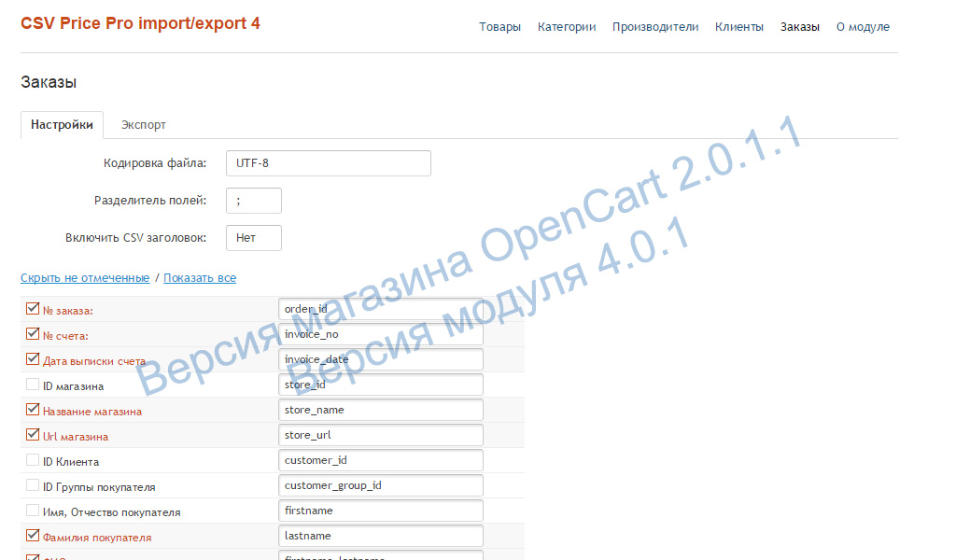Screen dimensions: 956x560
Task: Uncheck the № счета checkbox
Action: (33, 334)
